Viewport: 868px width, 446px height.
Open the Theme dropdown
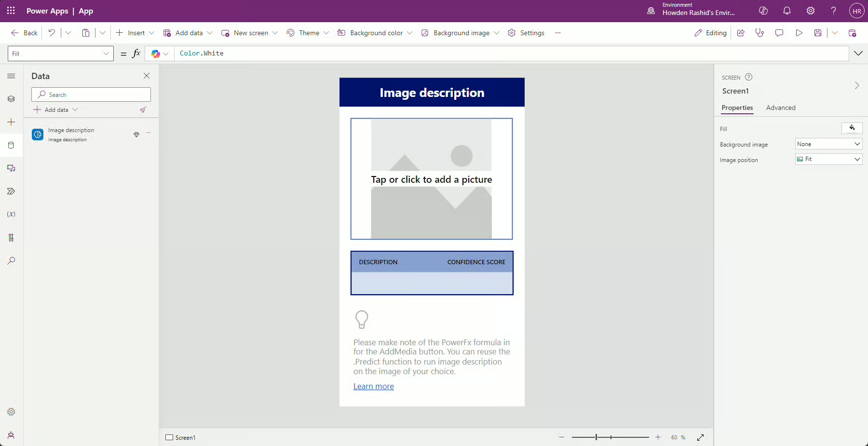308,33
